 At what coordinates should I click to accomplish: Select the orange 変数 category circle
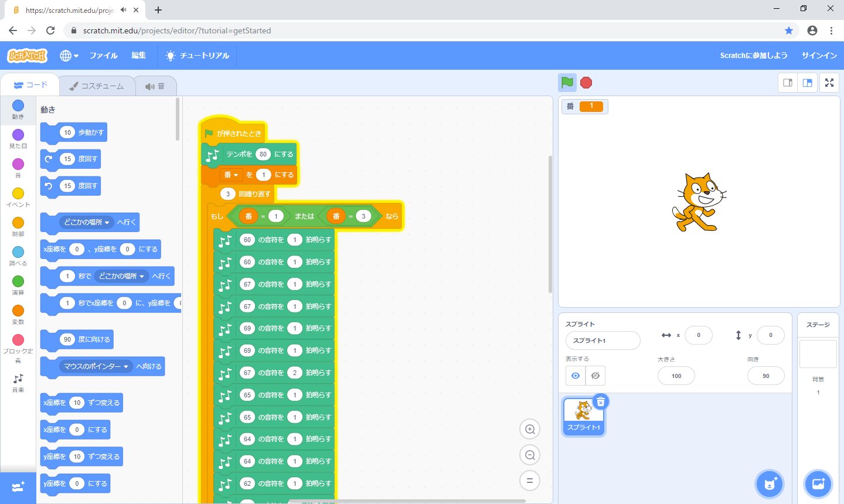(x=18, y=311)
